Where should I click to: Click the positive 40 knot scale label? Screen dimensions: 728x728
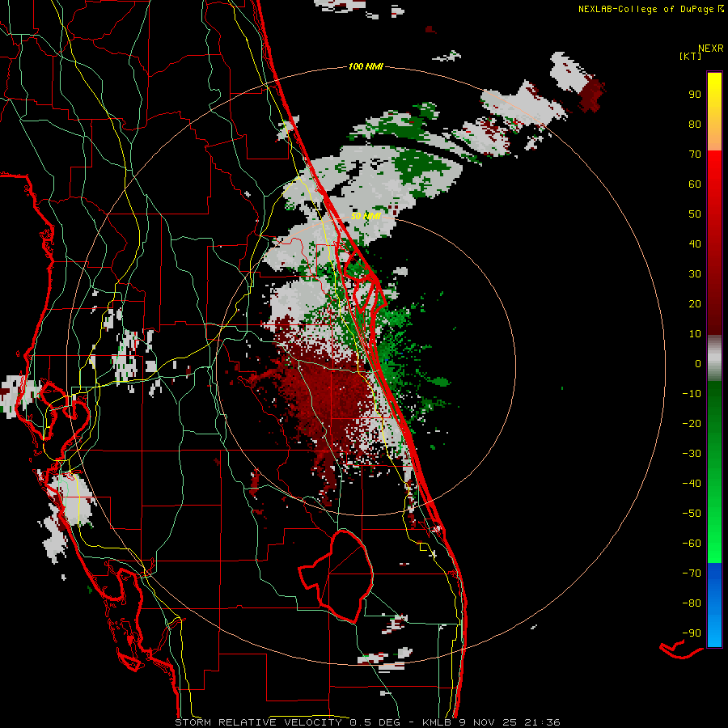(x=695, y=243)
